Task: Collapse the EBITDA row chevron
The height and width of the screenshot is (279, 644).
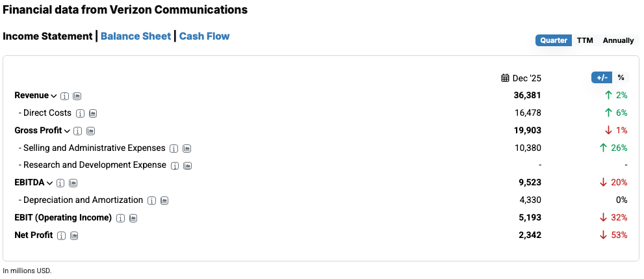Action: [x=50, y=183]
